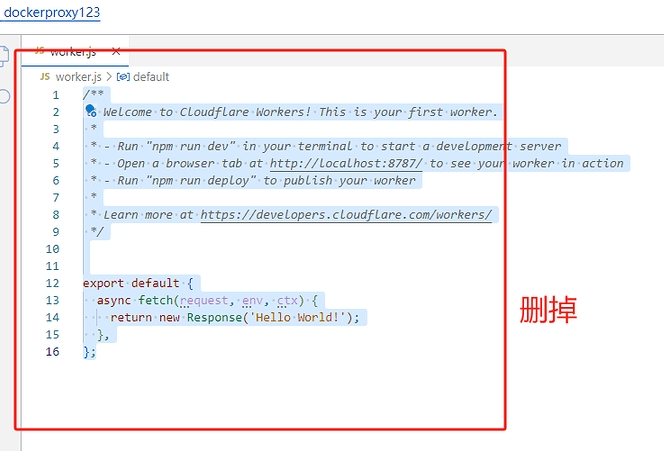Open the developers.cloudflare.com/workers link
The width and height of the screenshot is (664, 451).
[x=346, y=215]
